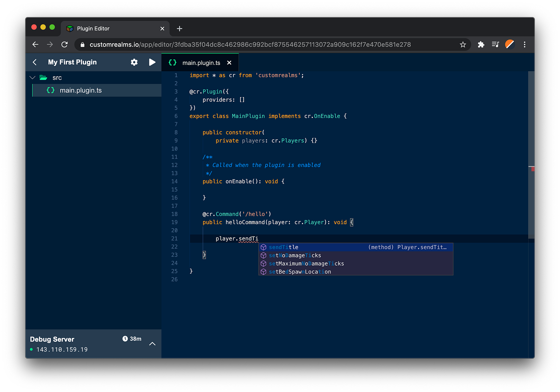Image resolution: width=560 pixels, height=392 pixels.
Task: Click the browser profile avatar
Action: (x=510, y=45)
